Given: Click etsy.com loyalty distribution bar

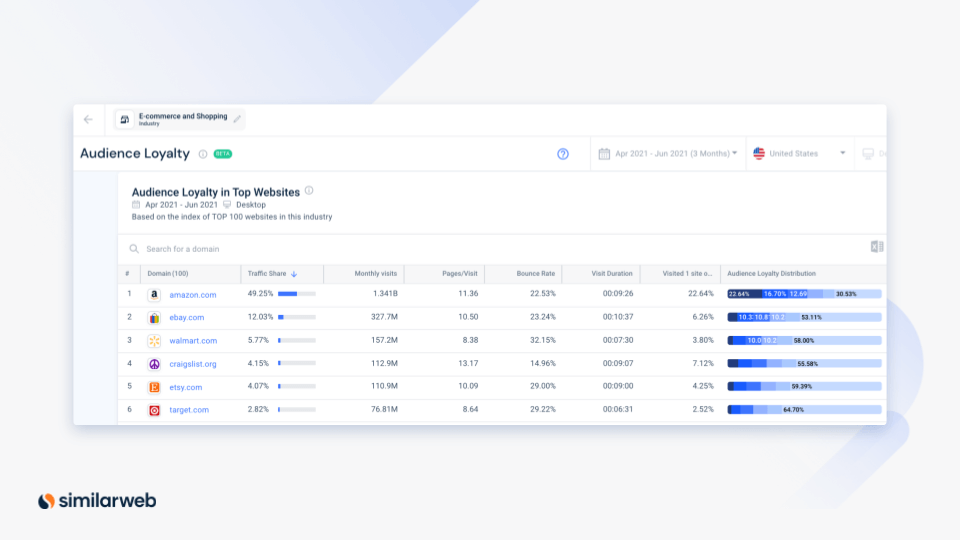Looking at the screenshot, I should pyautogui.click(x=804, y=386).
